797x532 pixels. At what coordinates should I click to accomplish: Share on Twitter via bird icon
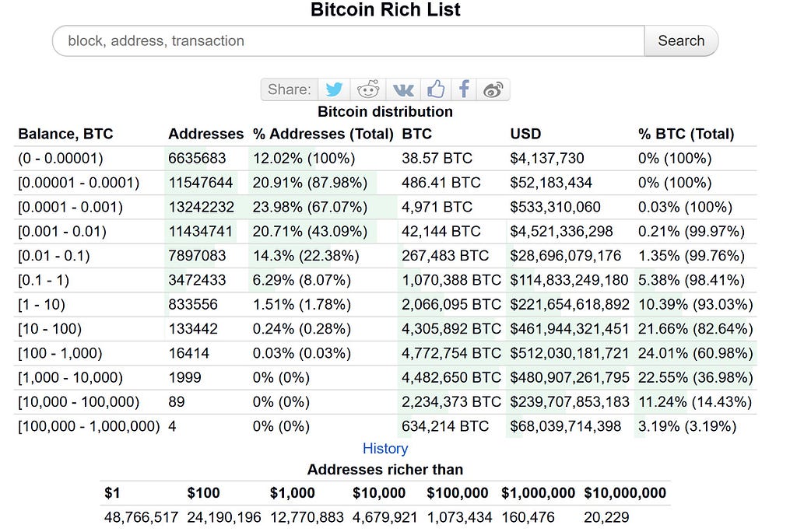tap(334, 89)
